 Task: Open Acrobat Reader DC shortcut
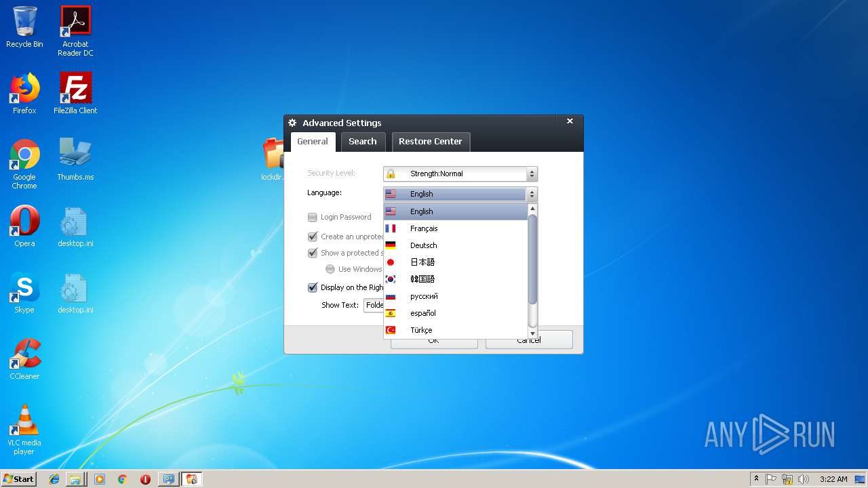point(75,31)
